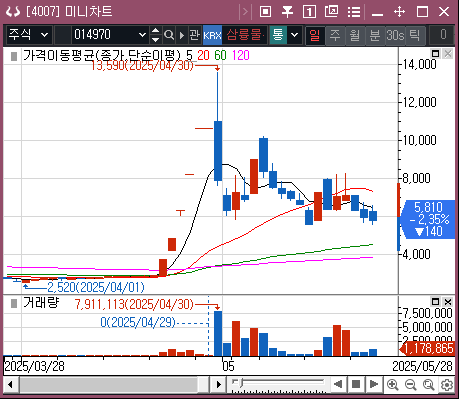459x399 pixels.
Task: Click the moving average period 5
Action: pyautogui.click(x=189, y=56)
